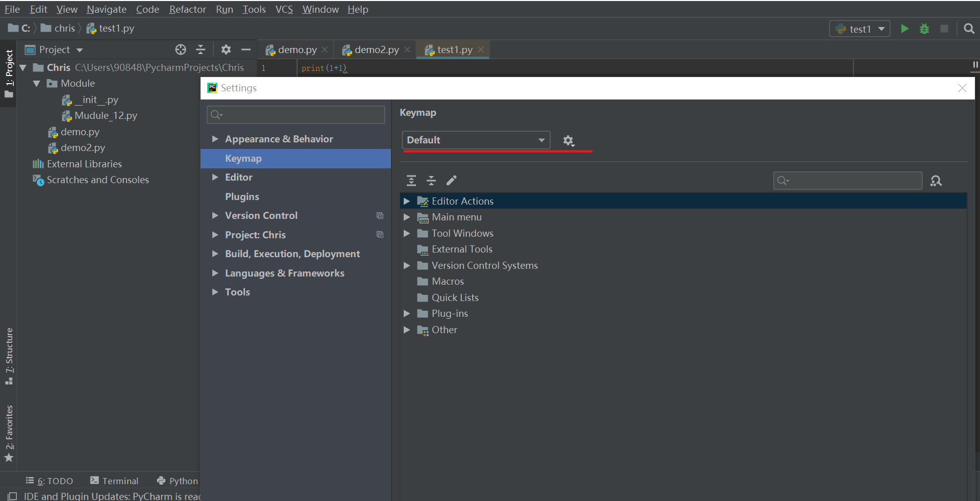Viewport: 980px width, 501px height.
Task: Click the keymap action search field
Action: (848, 181)
